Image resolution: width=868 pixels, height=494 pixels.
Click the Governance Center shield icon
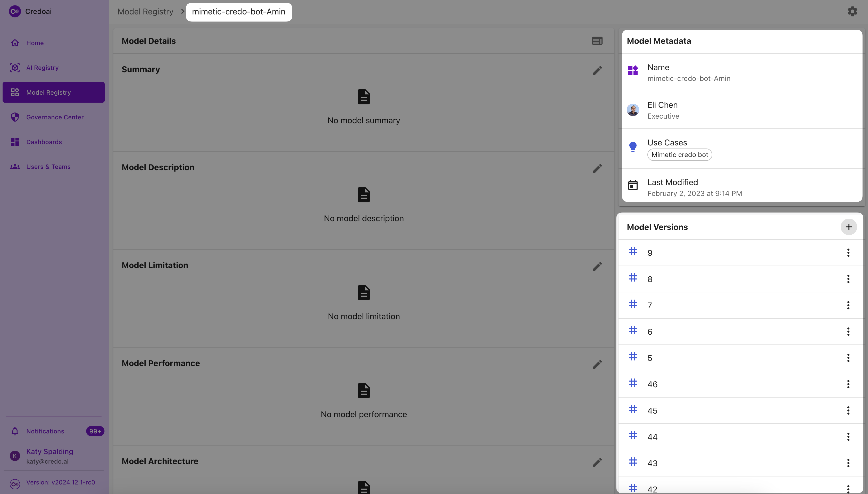click(15, 117)
